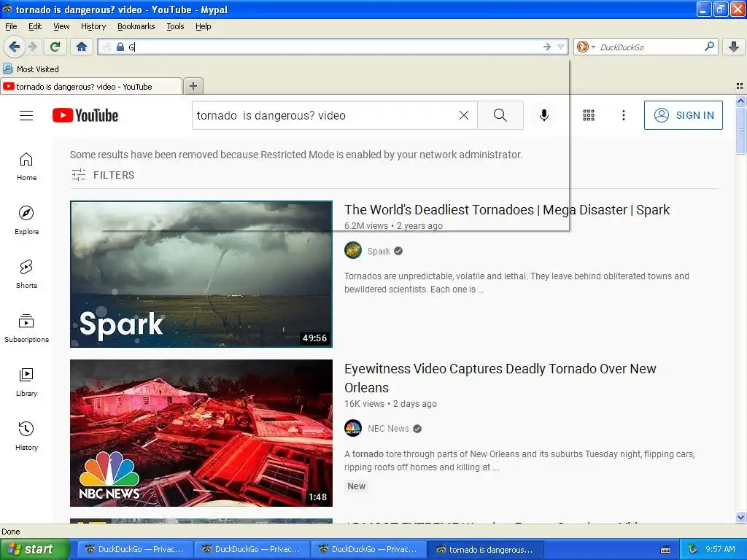
Task: Click the Go arrow in the address bar
Action: point(547,47)
